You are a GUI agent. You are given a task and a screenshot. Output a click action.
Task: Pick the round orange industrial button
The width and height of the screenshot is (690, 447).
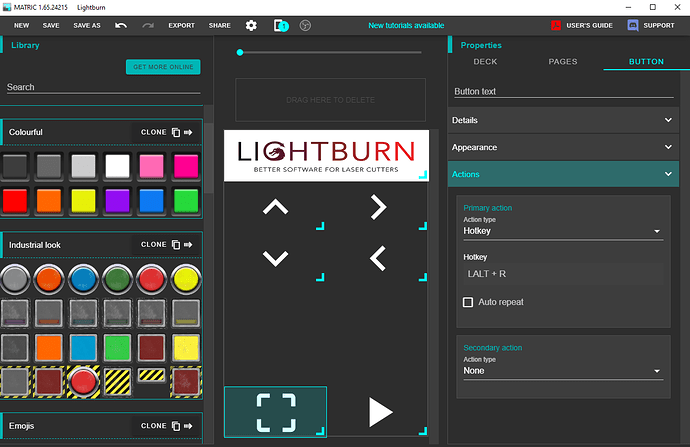point(48,279)
